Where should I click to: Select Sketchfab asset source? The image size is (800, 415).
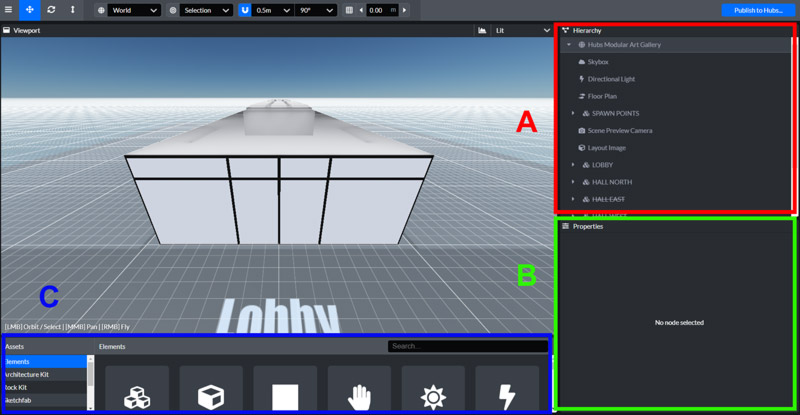pos(45,400)
